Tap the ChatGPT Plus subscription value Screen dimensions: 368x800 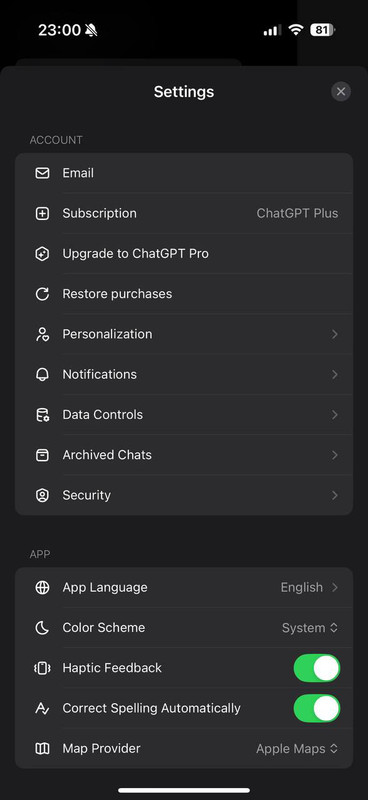pyautogui.click(x=297, y=213)
